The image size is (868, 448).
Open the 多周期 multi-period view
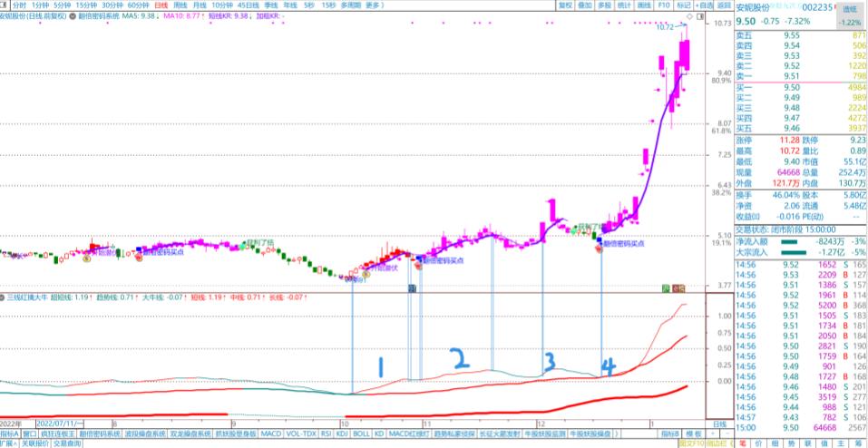[x=350, y=5]
